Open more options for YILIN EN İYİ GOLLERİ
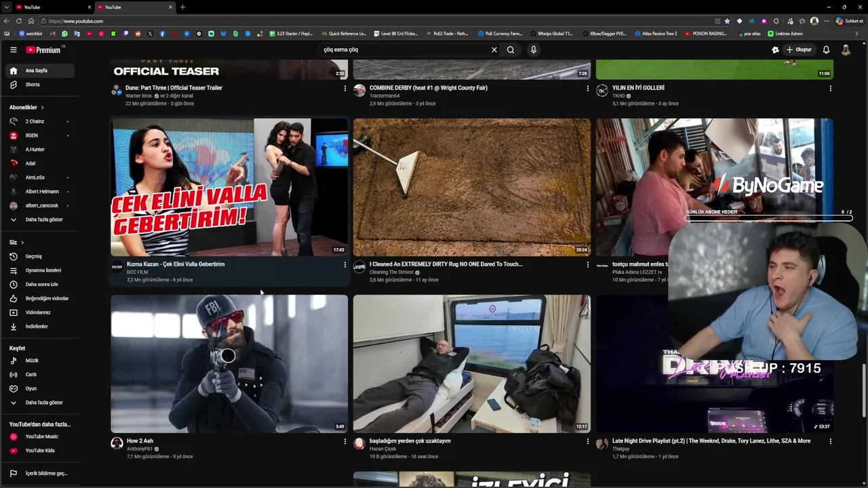 830,88
